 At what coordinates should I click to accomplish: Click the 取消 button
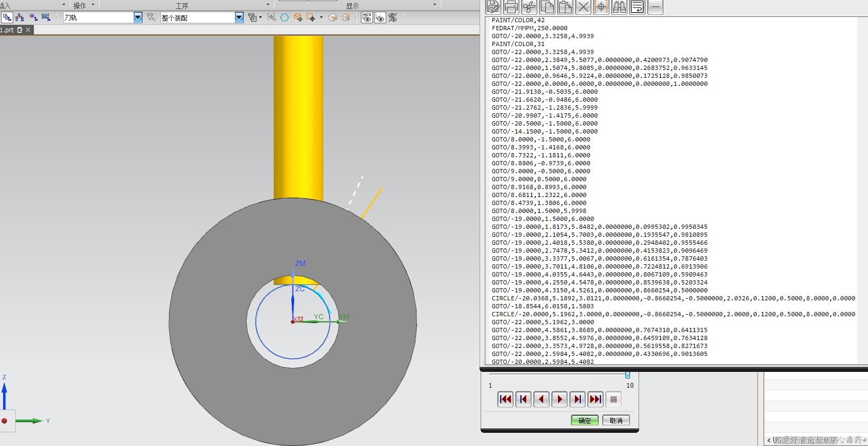point(616,420)
